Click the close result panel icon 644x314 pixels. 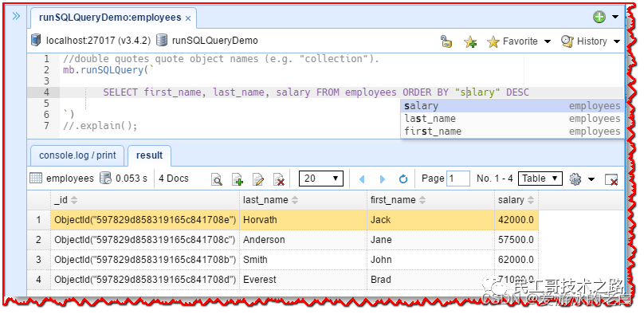(611, 179)
